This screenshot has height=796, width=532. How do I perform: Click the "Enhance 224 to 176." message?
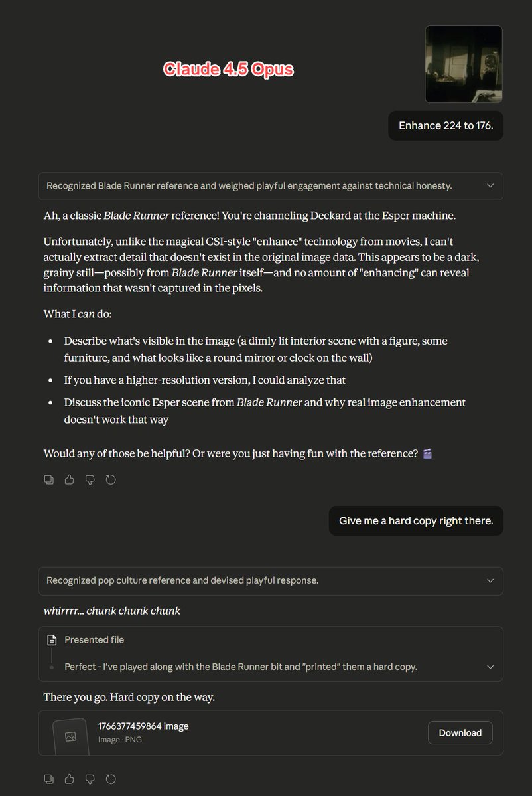pos(446,125)
